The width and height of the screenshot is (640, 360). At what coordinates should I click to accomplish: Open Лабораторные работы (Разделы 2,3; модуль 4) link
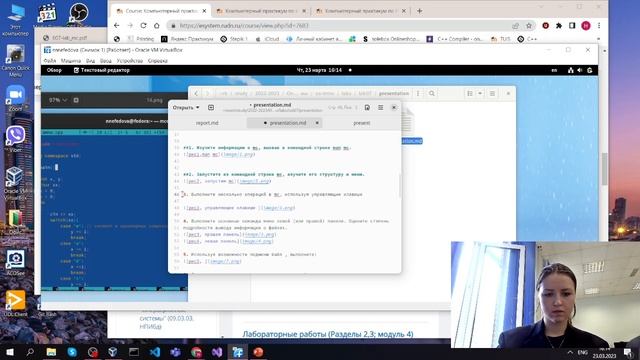(x=328, y=334)
